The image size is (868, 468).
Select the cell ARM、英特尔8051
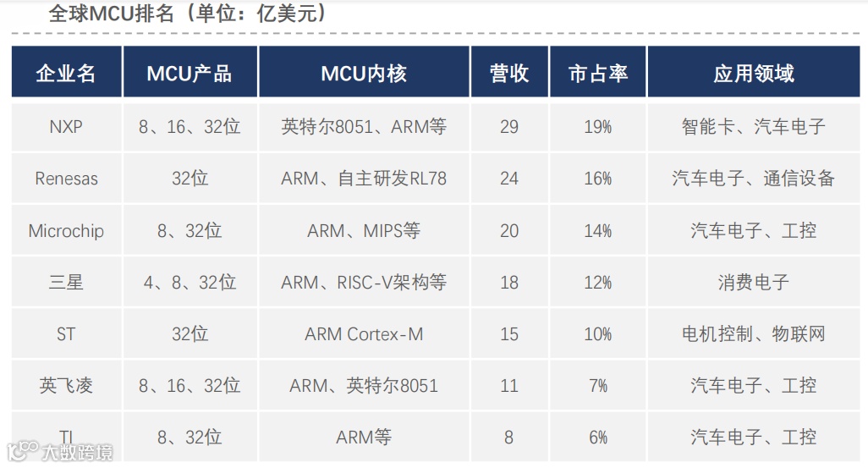(365, 385)
